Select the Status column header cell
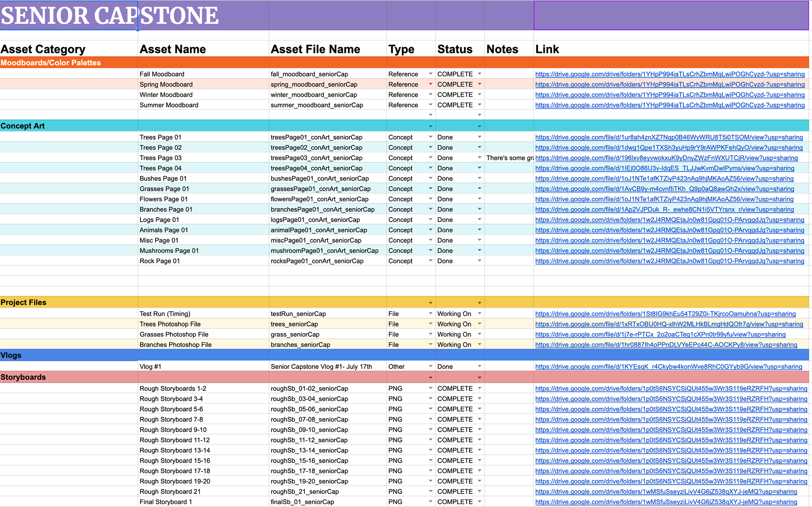The image size is (812, 507). 460,49
